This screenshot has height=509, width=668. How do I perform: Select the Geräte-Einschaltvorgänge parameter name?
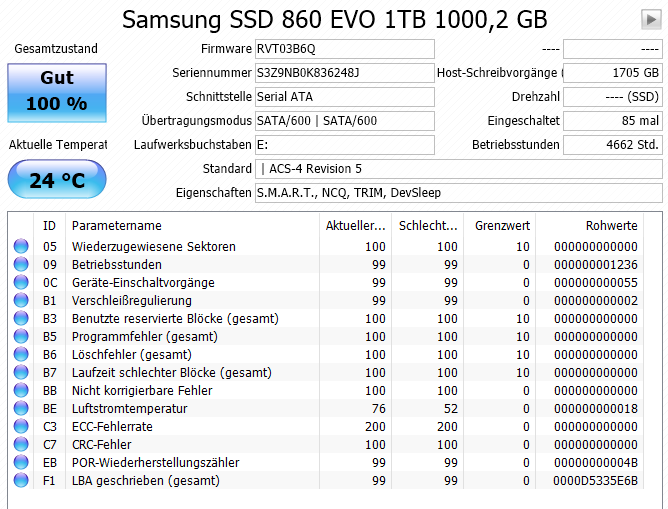point(143,283)
